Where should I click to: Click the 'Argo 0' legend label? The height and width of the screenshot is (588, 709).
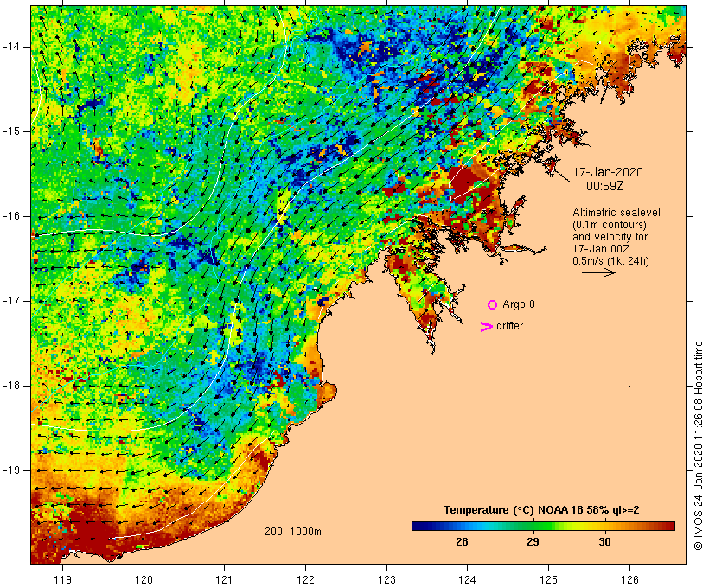(519, 304)
